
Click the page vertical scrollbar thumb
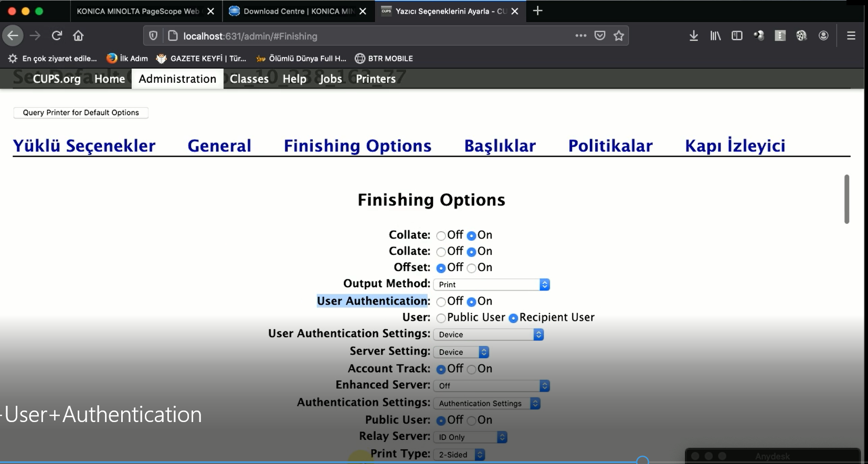click(846, 199)
